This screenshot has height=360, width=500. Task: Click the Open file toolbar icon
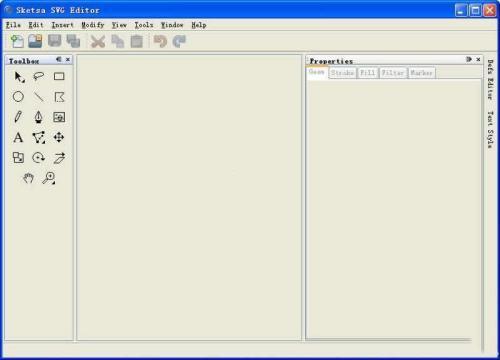pos(35,41)
